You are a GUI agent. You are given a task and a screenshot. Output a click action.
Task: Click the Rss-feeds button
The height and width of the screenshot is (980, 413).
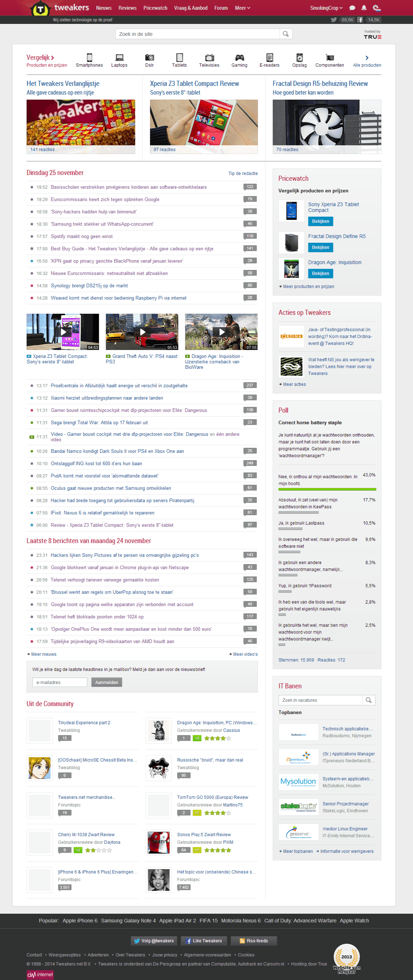pyautogui.click(x=253, y=941)
